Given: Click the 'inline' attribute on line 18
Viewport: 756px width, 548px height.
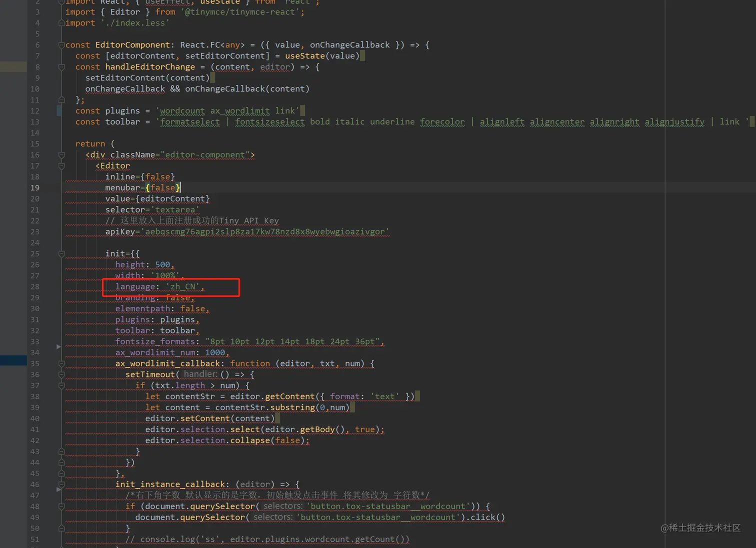Looking at the screenshot, I should click(120, 177).
